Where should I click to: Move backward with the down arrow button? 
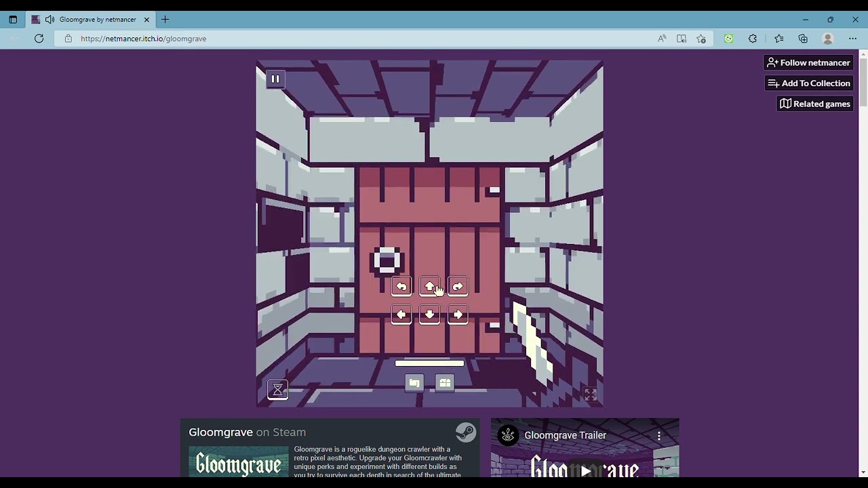(x=429, y=314)
